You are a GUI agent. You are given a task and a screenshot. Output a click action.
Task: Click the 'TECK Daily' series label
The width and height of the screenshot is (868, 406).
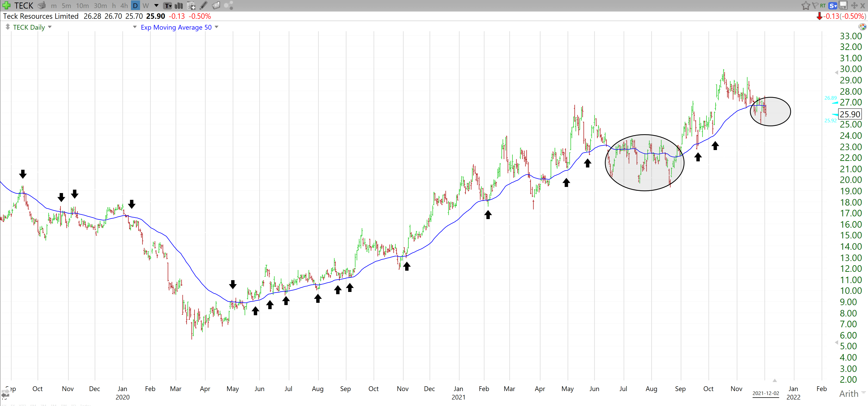(x=29, y=27)
